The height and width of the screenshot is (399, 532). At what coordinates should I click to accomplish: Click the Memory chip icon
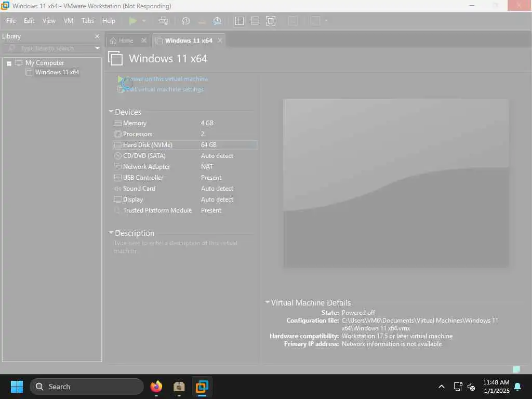(118, 123)
